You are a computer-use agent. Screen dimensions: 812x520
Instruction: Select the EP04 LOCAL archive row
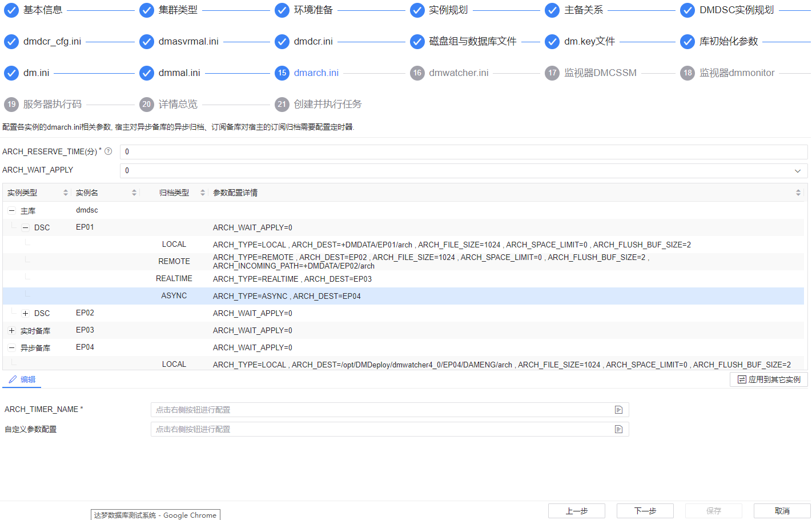pyautogui.click(x=403, y=363)
